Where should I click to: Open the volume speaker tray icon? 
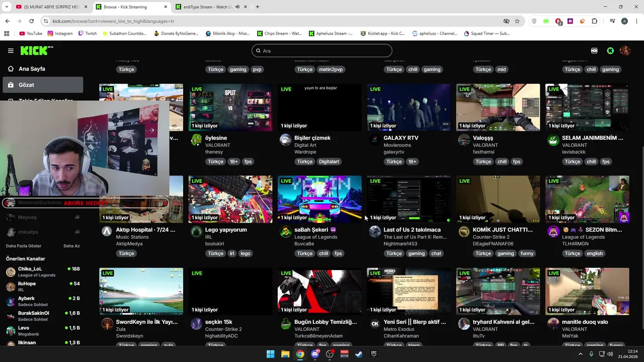tap(610, 354)
